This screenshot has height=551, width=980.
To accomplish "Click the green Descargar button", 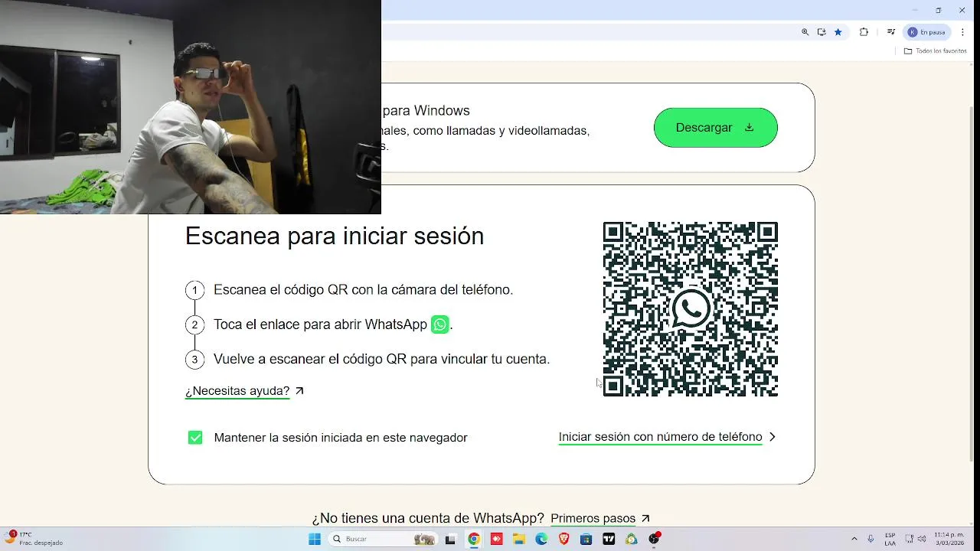I will (x=715, y=128).
